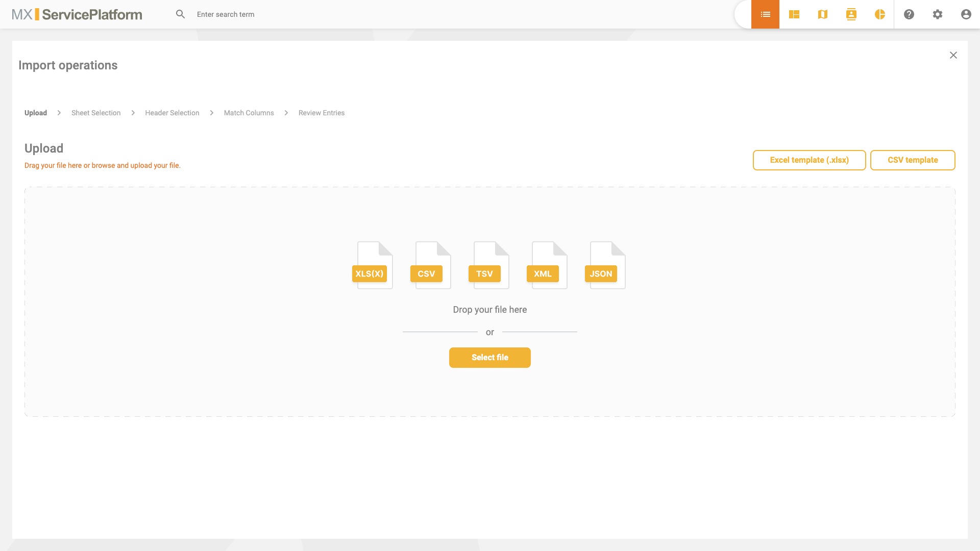The width and height of the screenshot is (980, 551).
Task: Click the 'Drop your file here' text
Action: 490,310
